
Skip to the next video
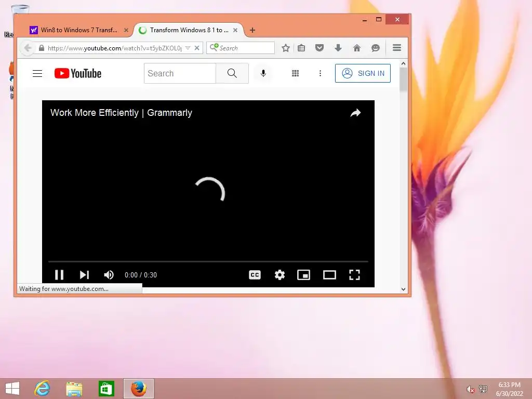(84, 275)
